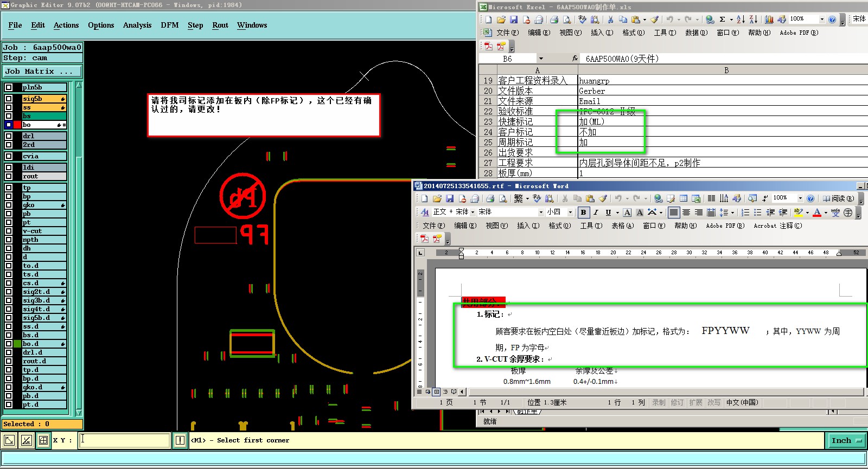The height and width of the screenshot is (469, 868).
Task: Open Word font name dropdown
Action: point(541,212)
